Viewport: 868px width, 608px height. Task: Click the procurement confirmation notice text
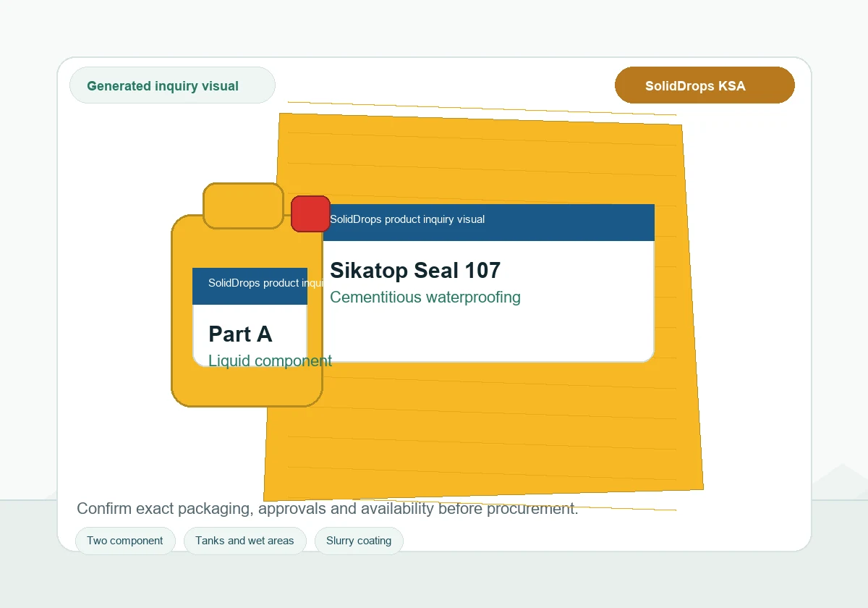pos(328,508)
